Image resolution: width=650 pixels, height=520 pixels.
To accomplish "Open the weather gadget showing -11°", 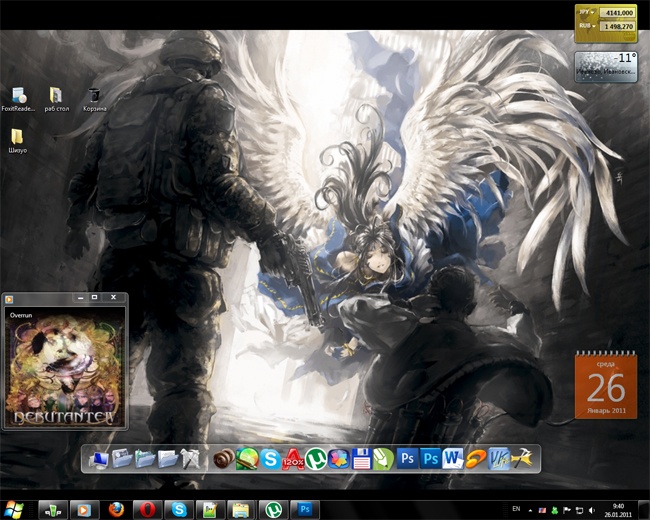I will (x=606, y=67).
